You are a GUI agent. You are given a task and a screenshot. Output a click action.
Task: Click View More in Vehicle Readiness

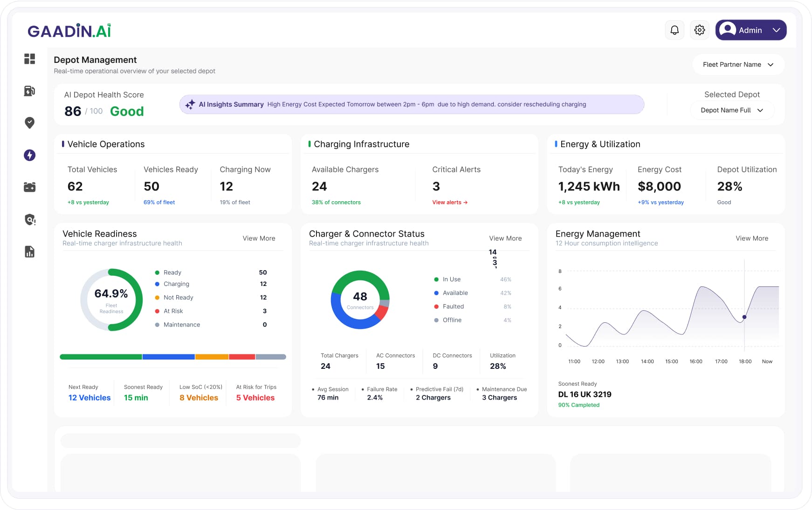[259, 238]
